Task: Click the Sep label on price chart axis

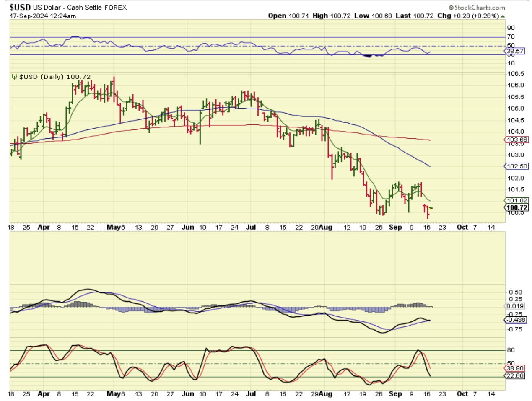Action: click(x=395, y=227)
